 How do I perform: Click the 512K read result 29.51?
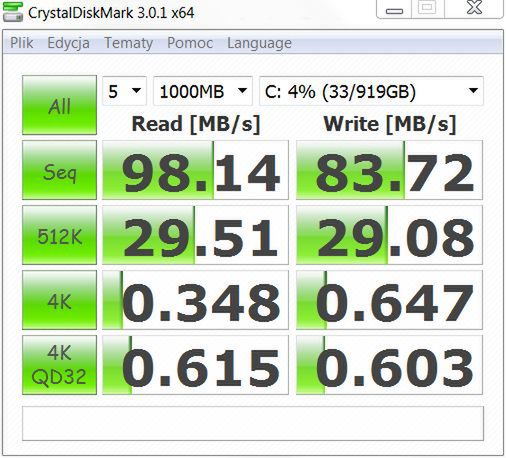click(195, 235)
